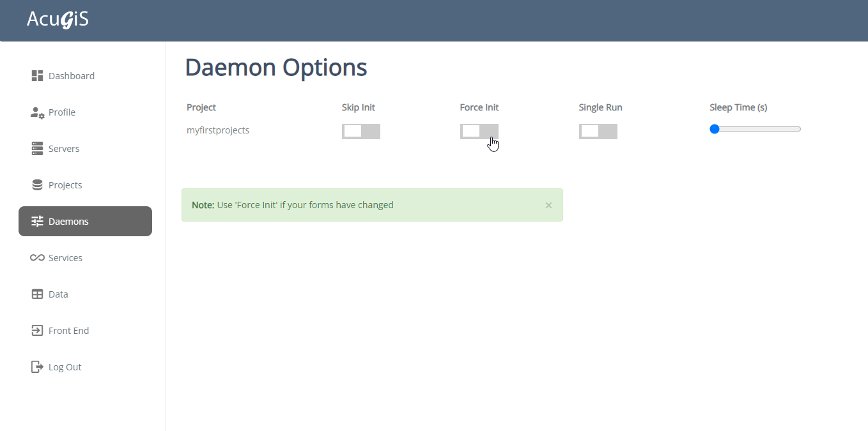Open the Data section label
Image resolution: width=868 pixels, height=431 pixels.
[58, 294]
